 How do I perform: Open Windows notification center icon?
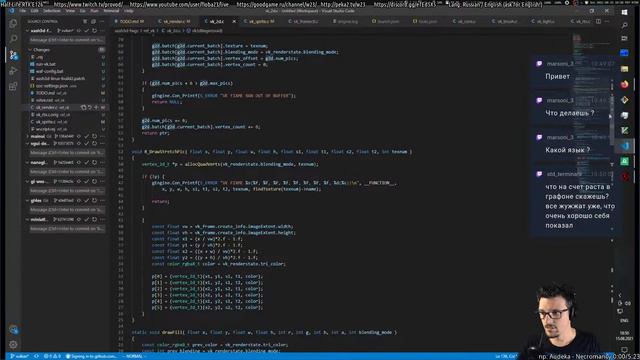click(x=624, y=350)
